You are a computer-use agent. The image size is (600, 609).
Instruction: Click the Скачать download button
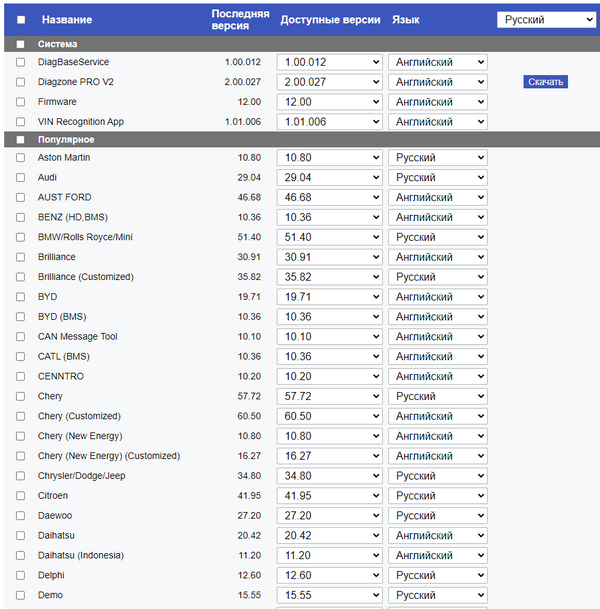click(x=545, y=82)
